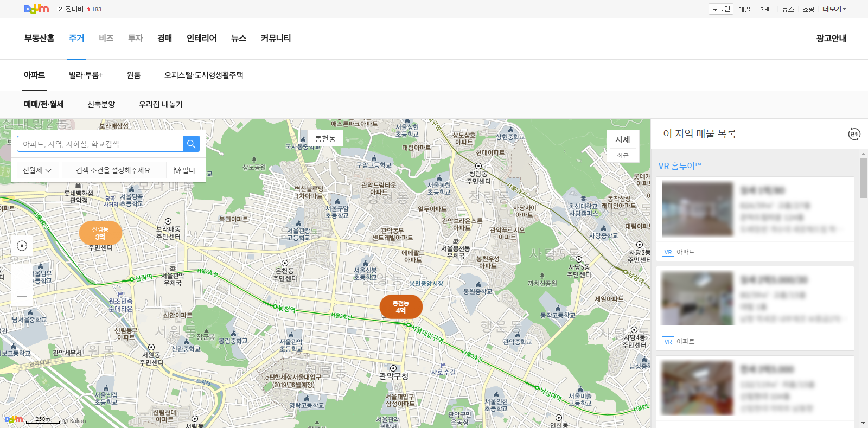Click the 광고안내 link
868x428 pixels.
click(831, 38)
